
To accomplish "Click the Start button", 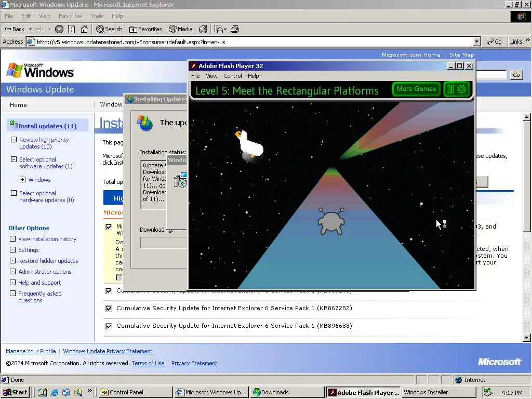I will (x=15, y=392).
